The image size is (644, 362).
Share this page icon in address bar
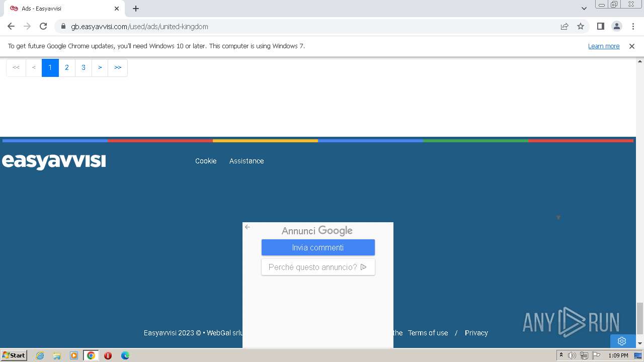tap(565, 26)
